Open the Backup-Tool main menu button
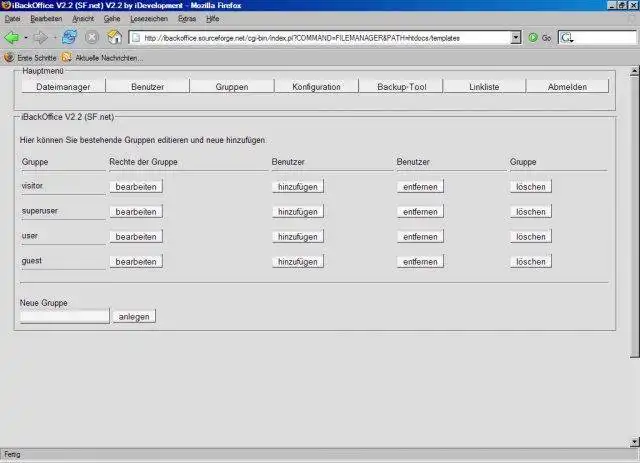Screen dimensions: 640x463 402,87
